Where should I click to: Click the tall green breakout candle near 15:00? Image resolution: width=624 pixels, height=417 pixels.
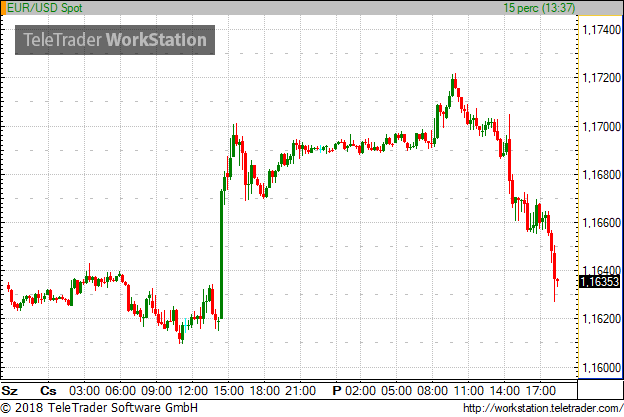[222, 255]
